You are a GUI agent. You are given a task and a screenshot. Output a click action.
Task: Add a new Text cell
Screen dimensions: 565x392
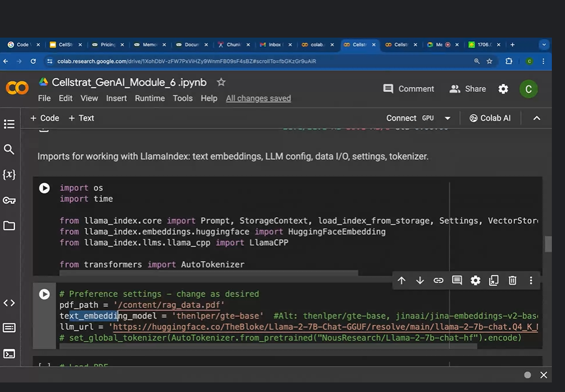point(81,118)
